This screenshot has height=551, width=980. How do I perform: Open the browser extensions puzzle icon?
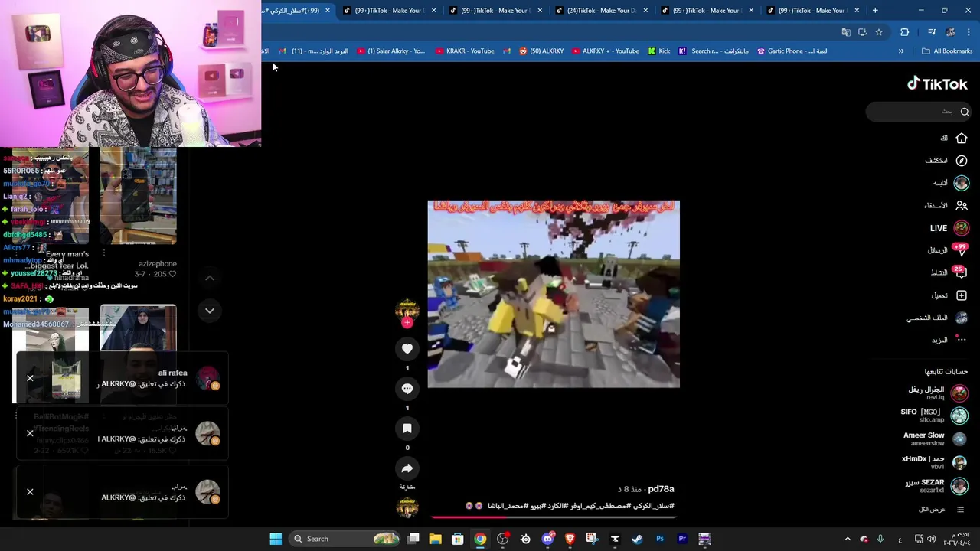905,32
